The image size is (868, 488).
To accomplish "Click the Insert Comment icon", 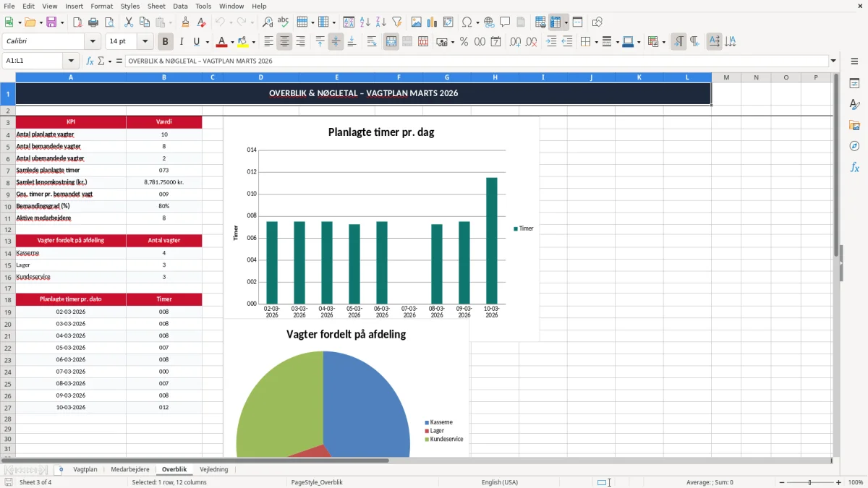I will pos(505,22).
